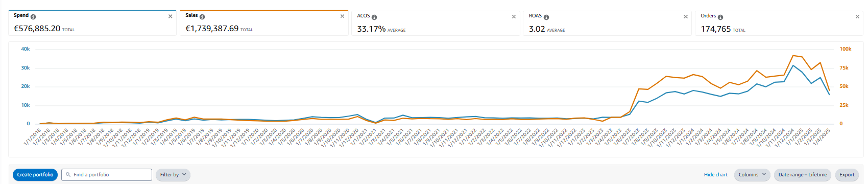Remove the Spend metric card

[170, 16]
